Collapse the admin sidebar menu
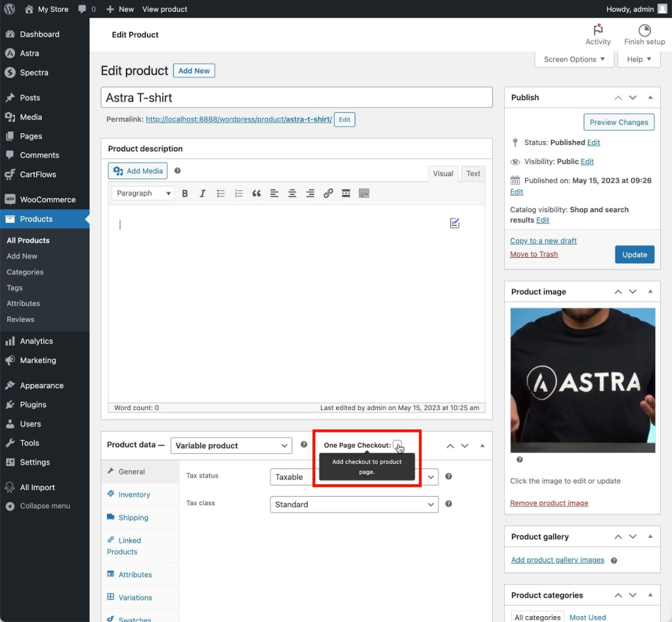The image size is (672, 622). click(45, 506)
